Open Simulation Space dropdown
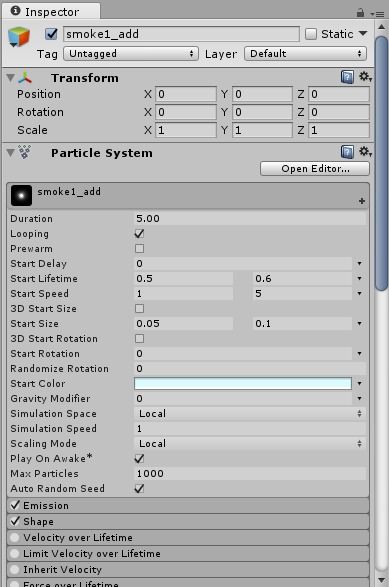Screen dimensions: 389x587 [x=250, y=413]
